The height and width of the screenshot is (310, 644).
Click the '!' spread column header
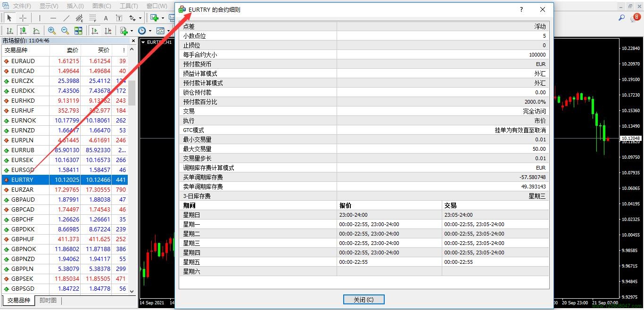120,50
